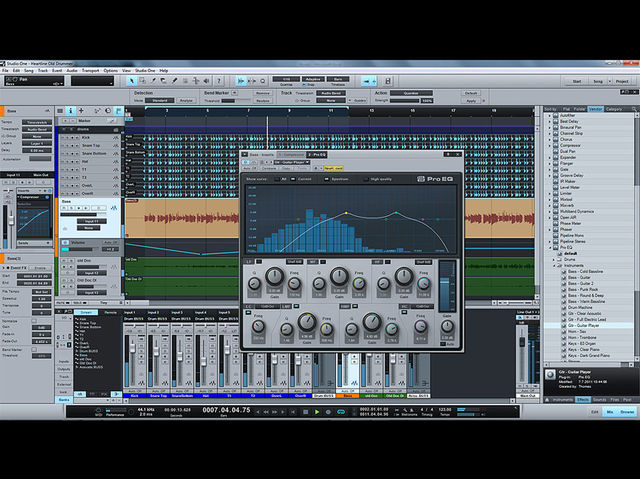
Task: Click the Rewind button in transport
Action: pyautogui.click(x=266, y=412)
